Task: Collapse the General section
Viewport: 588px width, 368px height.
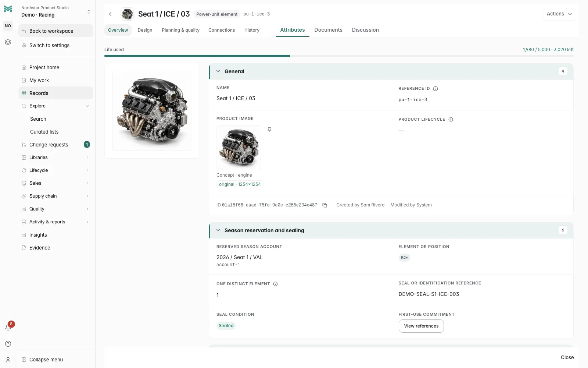Action: (218, 71)
